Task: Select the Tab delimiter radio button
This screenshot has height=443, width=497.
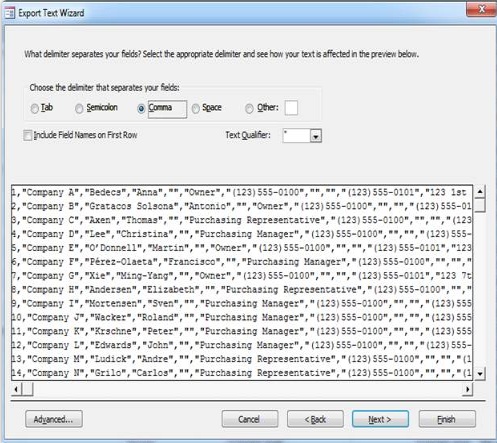Action: [35, 109]
